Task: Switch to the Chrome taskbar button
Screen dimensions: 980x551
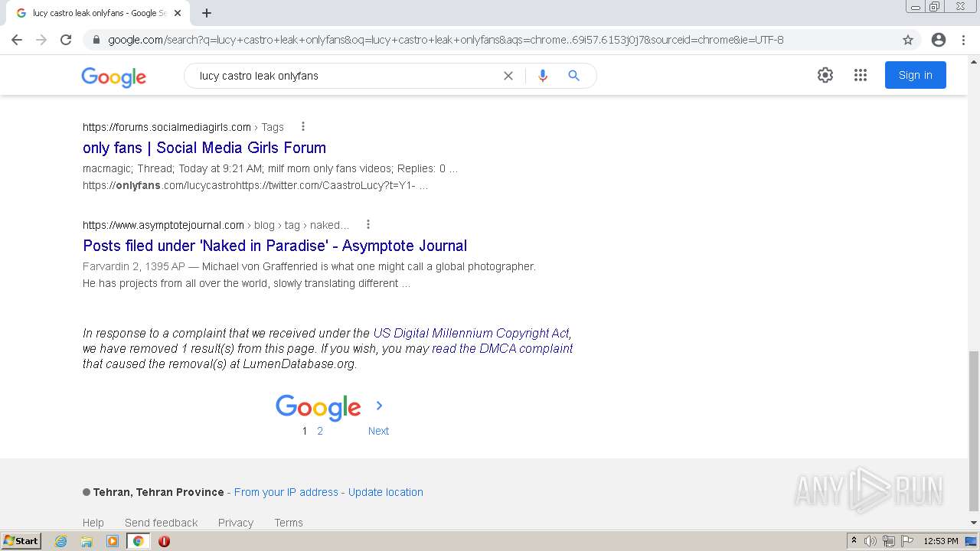Action: click(138, 541)
